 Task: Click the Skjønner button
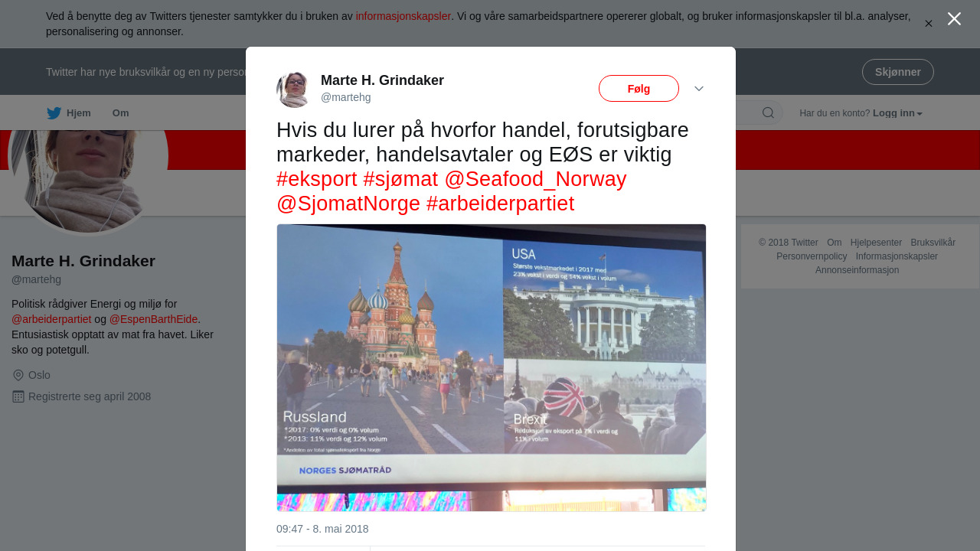pos(897,72)
